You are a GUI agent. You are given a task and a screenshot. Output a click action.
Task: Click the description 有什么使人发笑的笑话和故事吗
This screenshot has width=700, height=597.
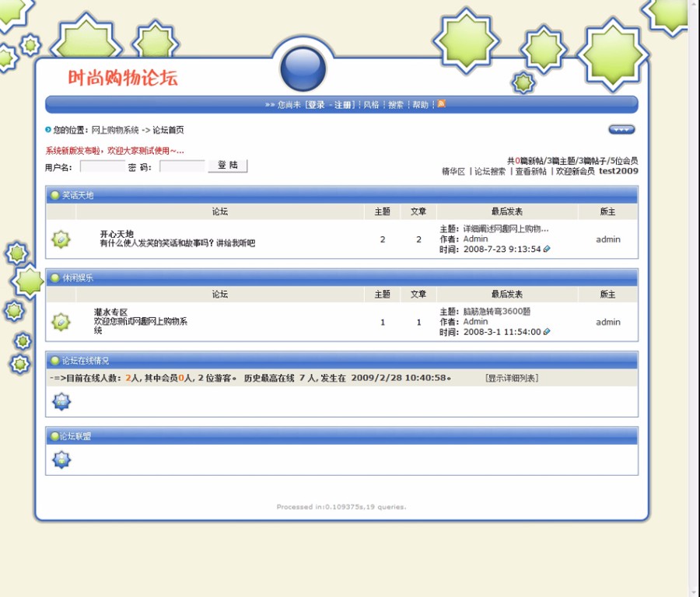point(177,243)
